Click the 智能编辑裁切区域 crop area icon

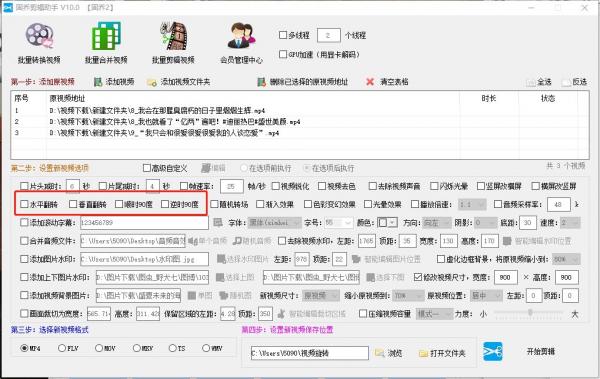click(x=281, y=314)
